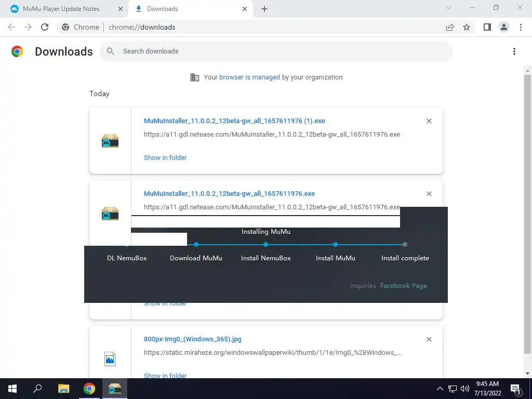Remove MuMuInstaller (1).exe from list
The width and height of the screenshot is (532, 399).
coord(429,121)
